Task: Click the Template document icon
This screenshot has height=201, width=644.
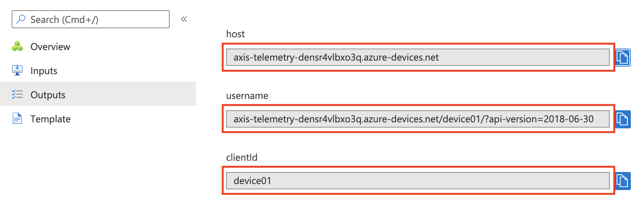Action: (17, 119)
